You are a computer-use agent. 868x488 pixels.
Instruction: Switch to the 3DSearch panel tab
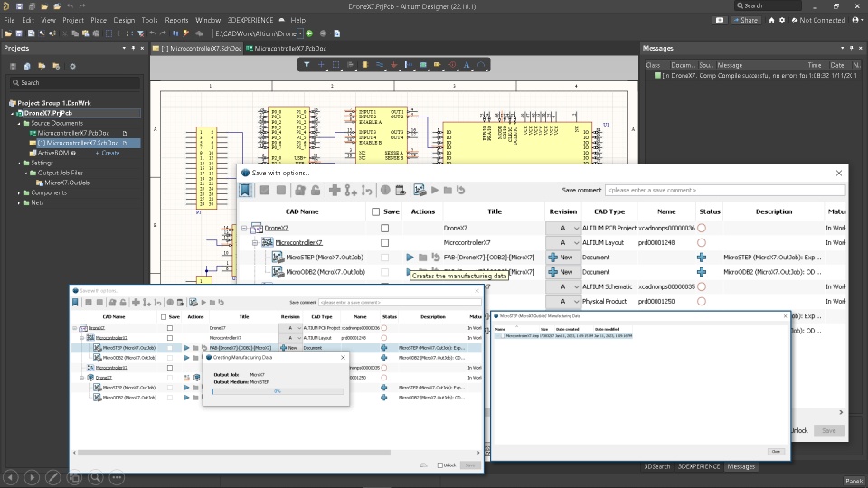pos(657,466)
